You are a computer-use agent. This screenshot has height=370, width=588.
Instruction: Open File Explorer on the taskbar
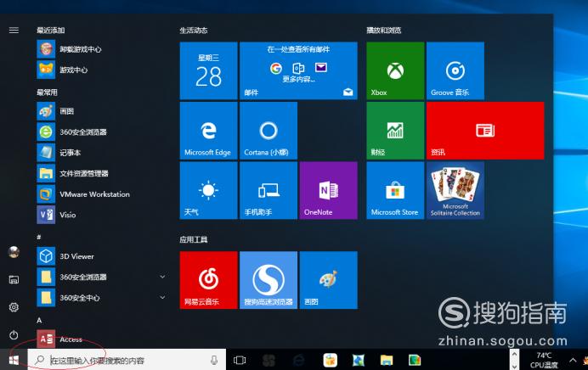387,361
